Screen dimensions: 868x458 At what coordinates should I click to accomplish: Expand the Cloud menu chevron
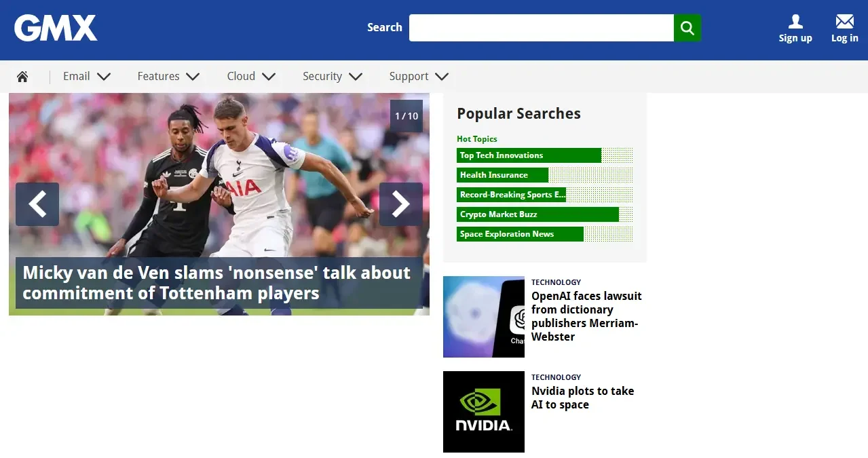pyautogui.click(x=269, y=77)
